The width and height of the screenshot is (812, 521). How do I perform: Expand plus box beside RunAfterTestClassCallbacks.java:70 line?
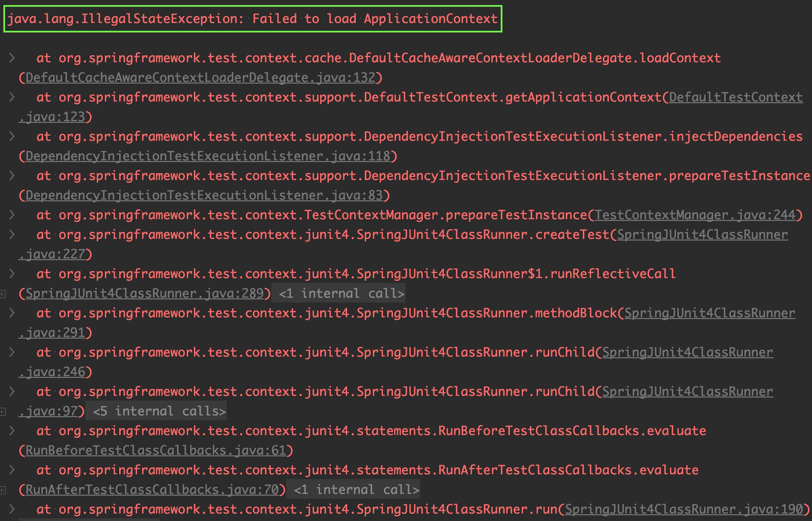coord(3,490)
